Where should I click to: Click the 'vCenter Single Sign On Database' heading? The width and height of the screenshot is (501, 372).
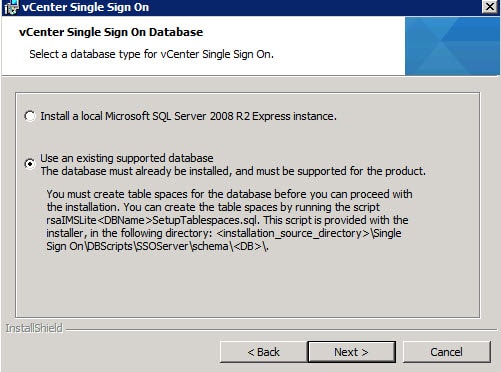pos(111,32)
